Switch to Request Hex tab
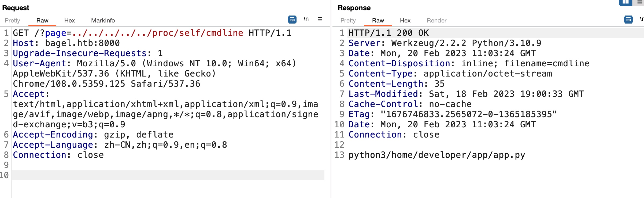This screenshot has width=644, height=198. pyautogui.click(x=69, y=20)
